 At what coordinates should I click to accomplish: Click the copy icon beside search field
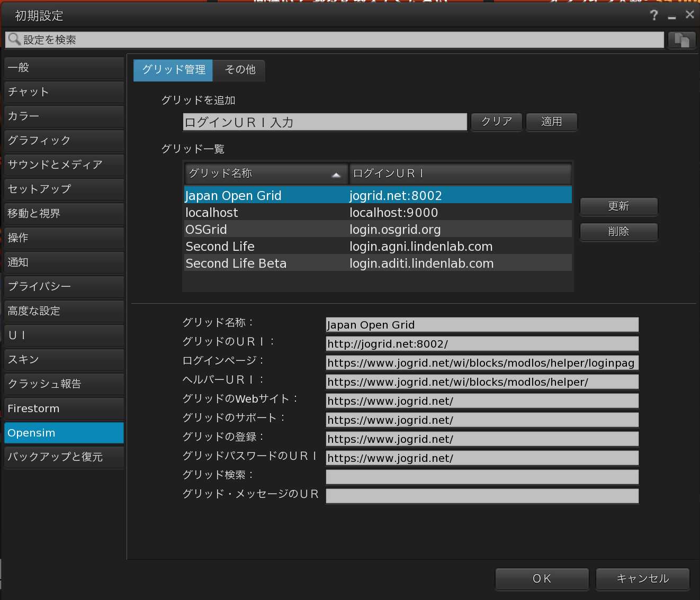[681, 40]
